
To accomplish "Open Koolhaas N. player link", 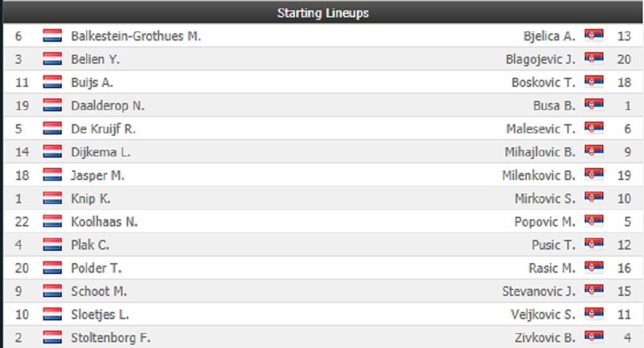I will click(104, 222).
